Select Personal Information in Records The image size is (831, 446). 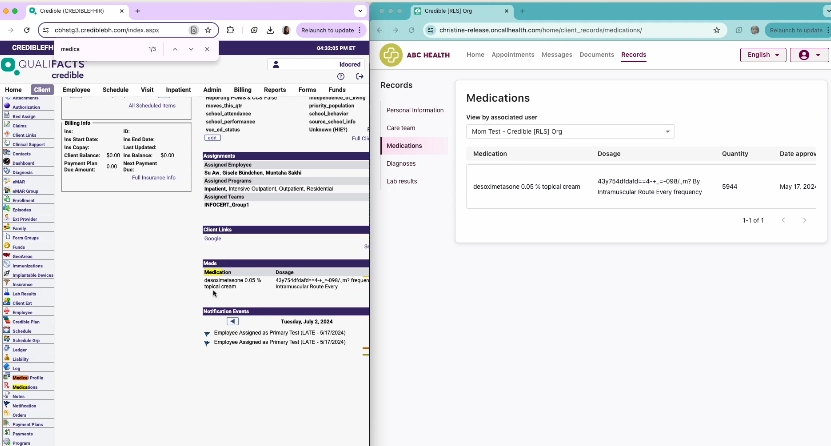pyautogui.click(x=415, y=110)
